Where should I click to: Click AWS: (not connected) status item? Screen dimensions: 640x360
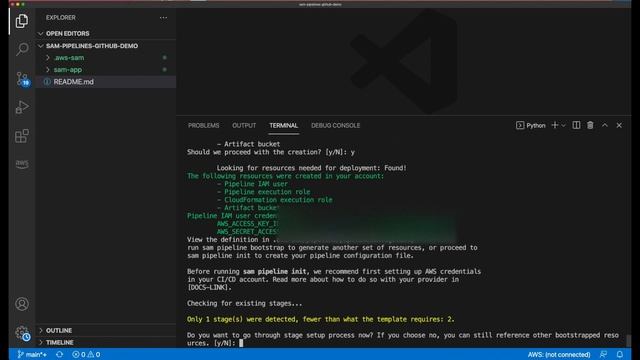click(559, 354)
